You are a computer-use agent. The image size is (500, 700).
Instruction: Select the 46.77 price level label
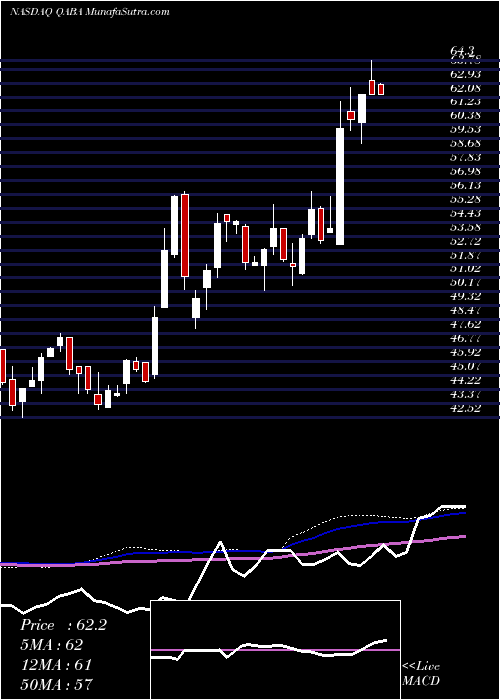tap(465, 338)
